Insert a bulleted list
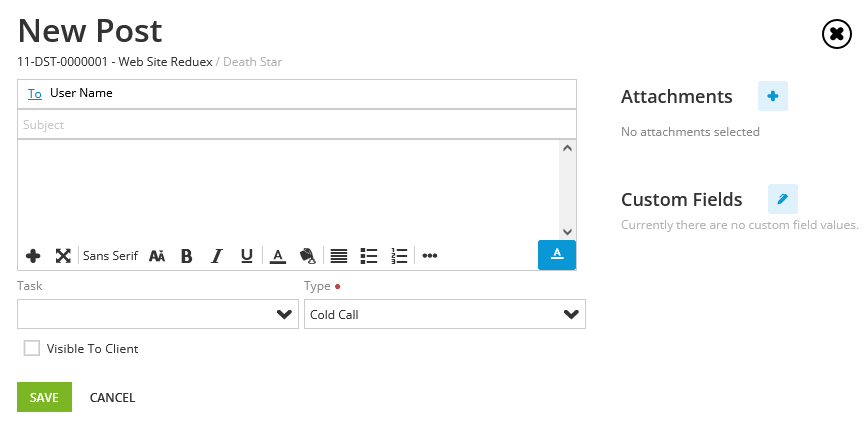This screenshot has height=434, width=865. coord(369,256)
